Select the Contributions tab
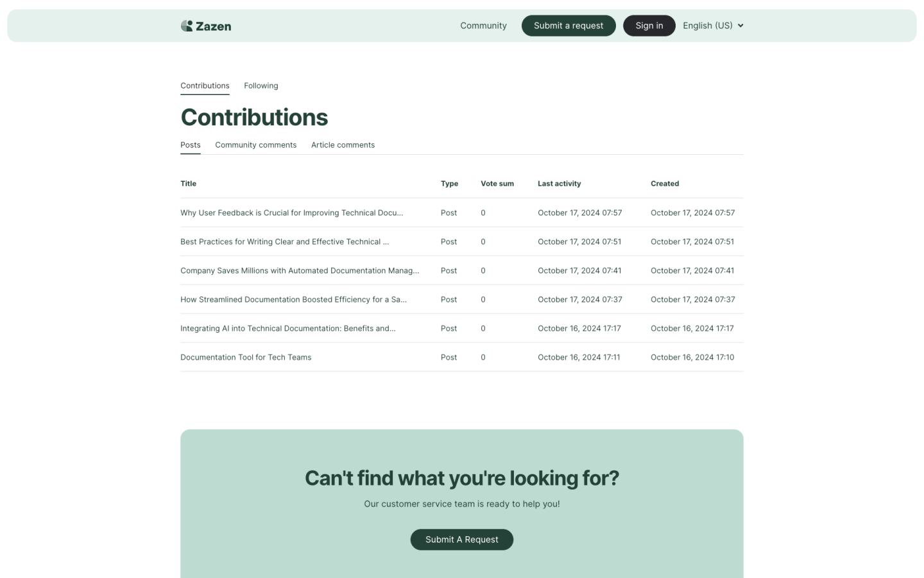The width and height of the screenshot is (924, 578). coord(205,85)
